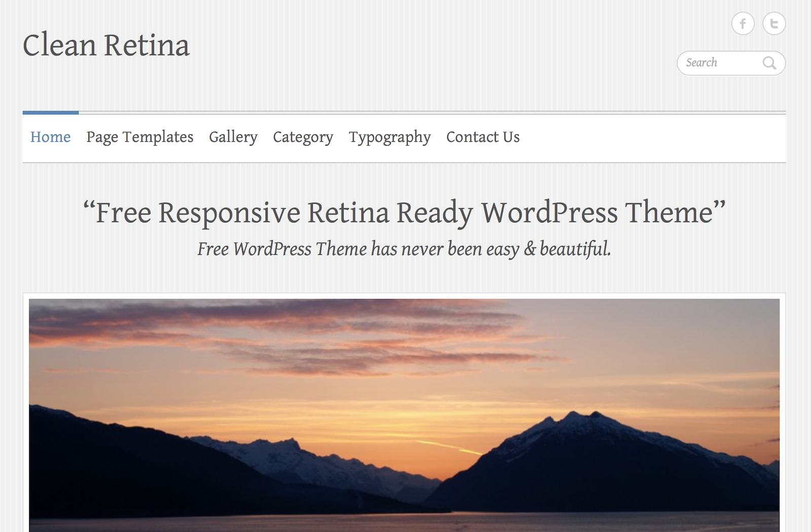This screenshot has height=532, width=811.
Task: Expand the Category menu
Action: [x=303, y=137]
